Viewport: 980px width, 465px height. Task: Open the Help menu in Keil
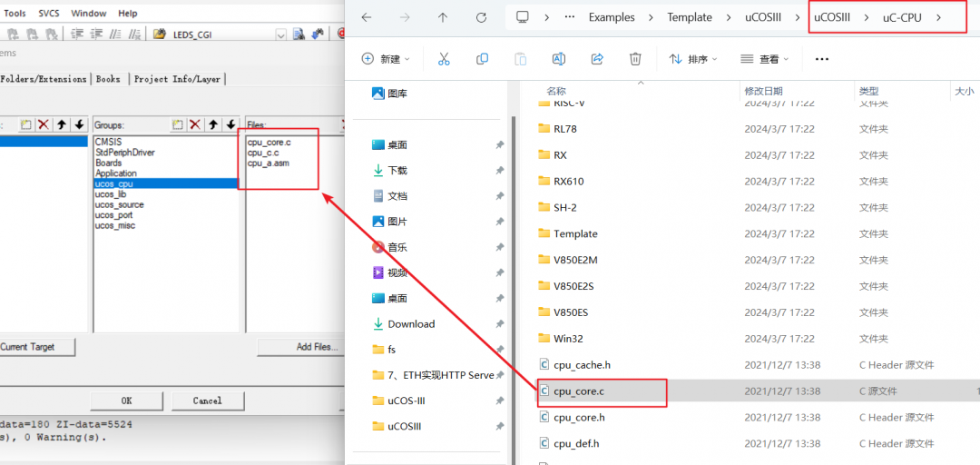[128, 13]
